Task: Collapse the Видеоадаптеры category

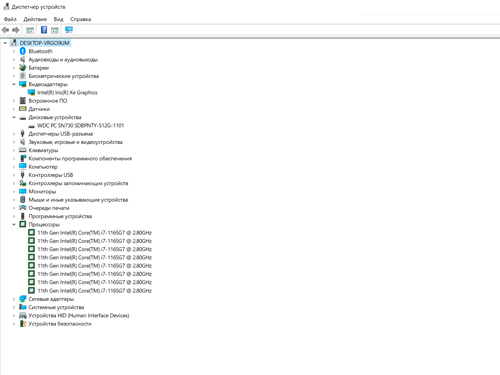Action: click(x=14, y=84)
